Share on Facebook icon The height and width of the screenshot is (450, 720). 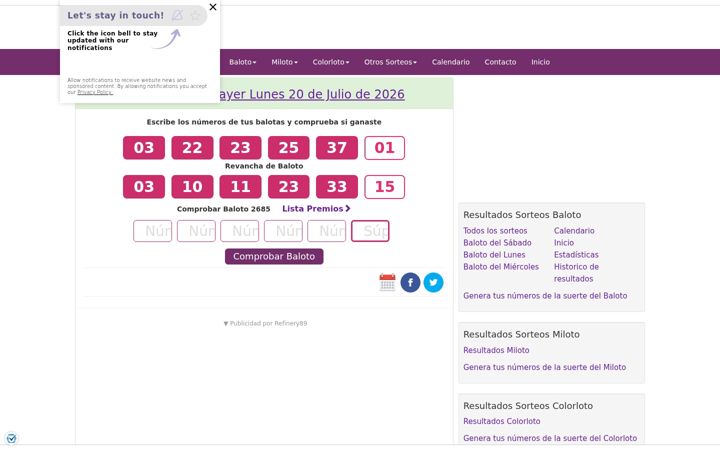[x=411, y=282]
